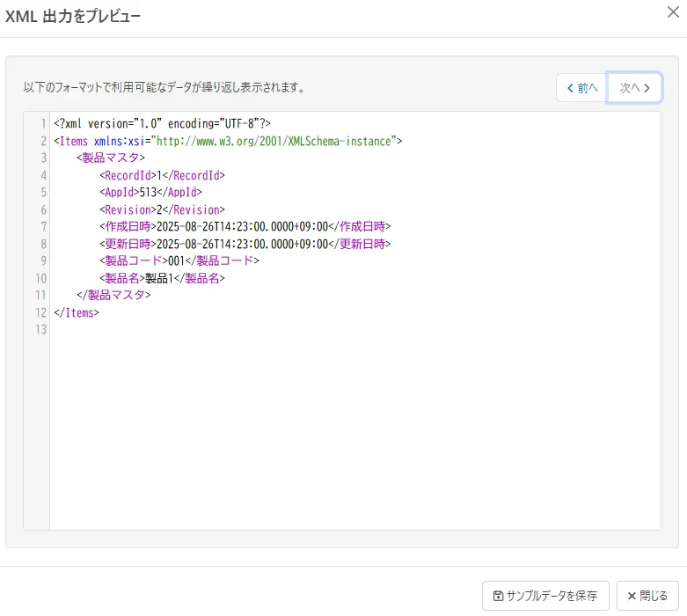Go to next record with 次へ button

pyautogui.click(x=634, y=88)
